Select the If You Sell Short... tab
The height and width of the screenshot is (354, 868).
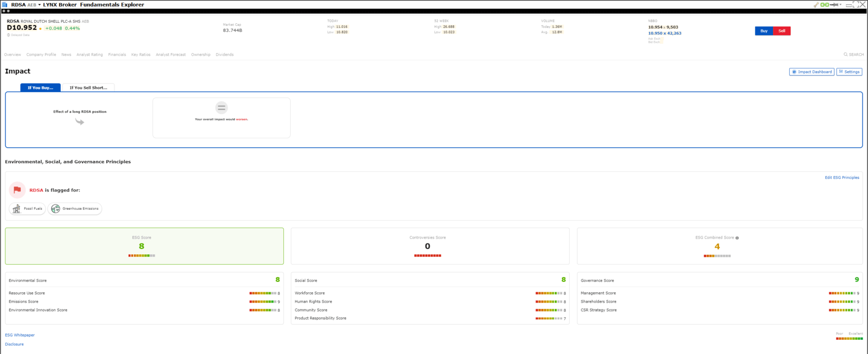[x=88, y=87]
